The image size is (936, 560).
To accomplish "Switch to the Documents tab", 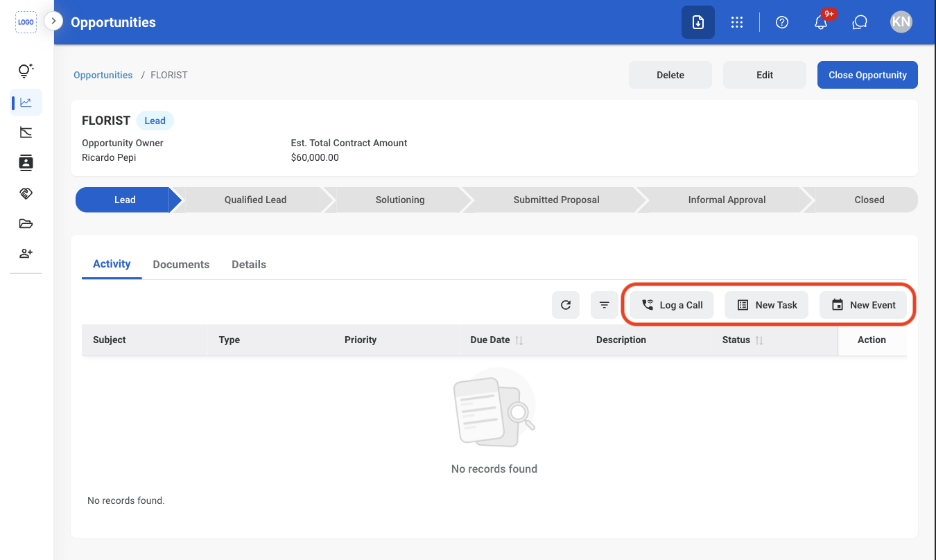I will pyautogui.click(x=181, y=265).
